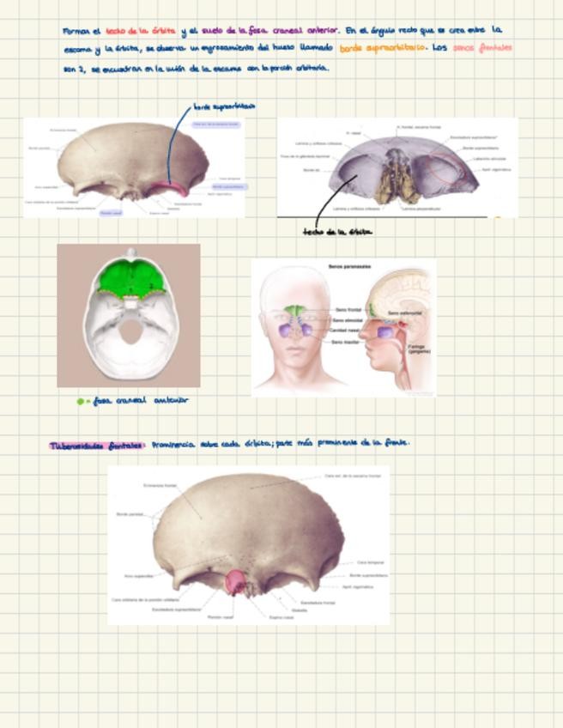Click 'Escotadura frontal' label in bottom image

(x=318, y=603)
